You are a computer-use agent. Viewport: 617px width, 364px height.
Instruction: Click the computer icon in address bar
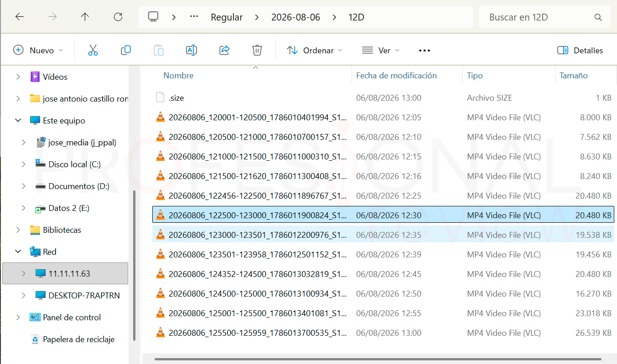click(153, 17)
